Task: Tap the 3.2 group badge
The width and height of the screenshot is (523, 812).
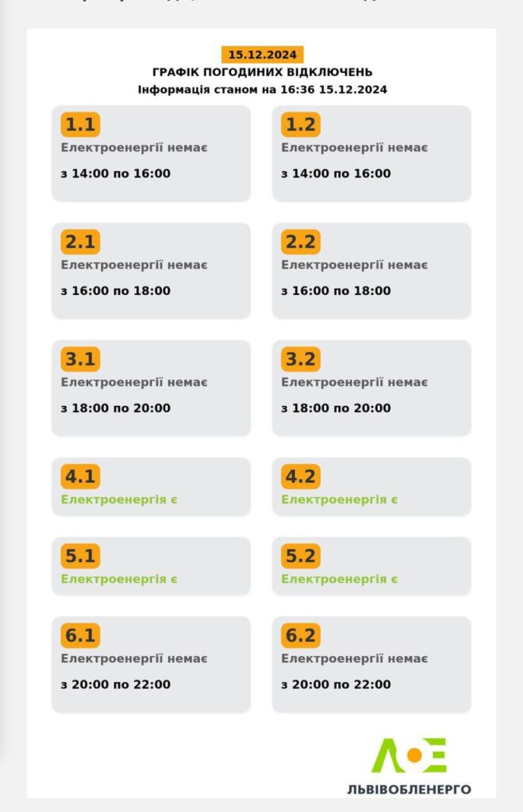Action: pos(301,359)
